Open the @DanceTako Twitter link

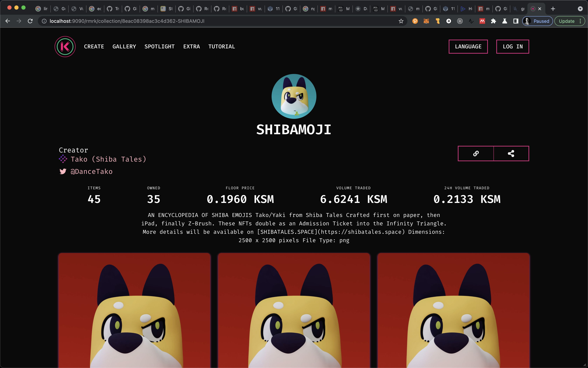[91, 172]
